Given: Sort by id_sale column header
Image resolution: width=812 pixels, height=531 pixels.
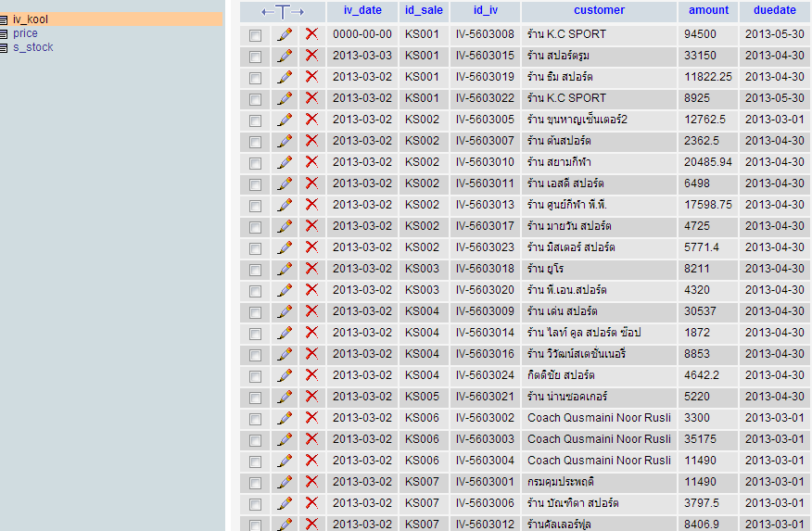Looking at the screenshot, I should [x=425, y=10].
